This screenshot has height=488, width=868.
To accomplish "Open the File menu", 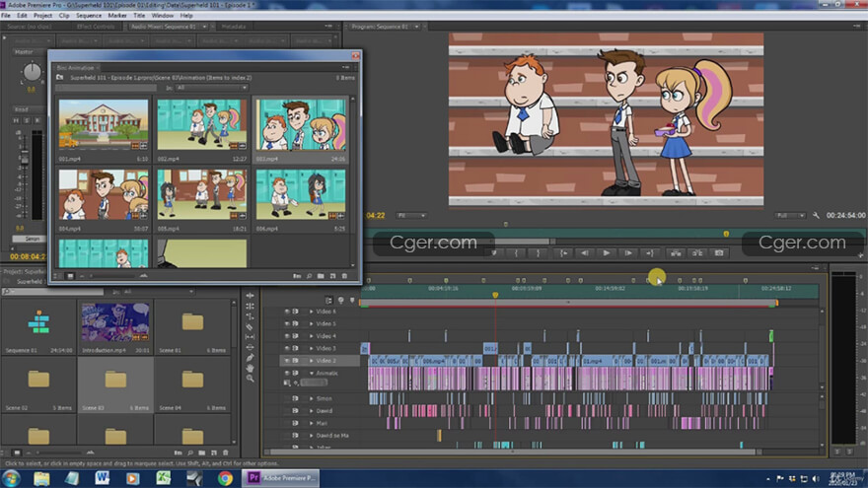I will coord(6,16).
